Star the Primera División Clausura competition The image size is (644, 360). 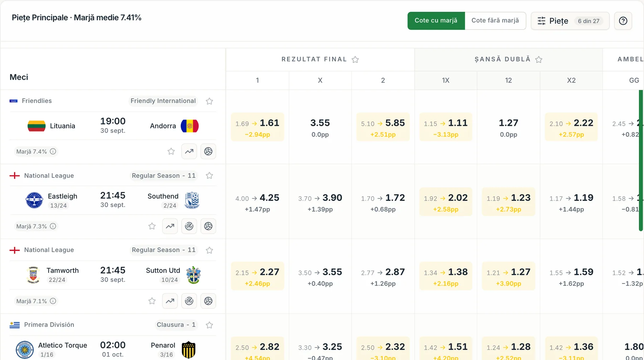[209, 325]
